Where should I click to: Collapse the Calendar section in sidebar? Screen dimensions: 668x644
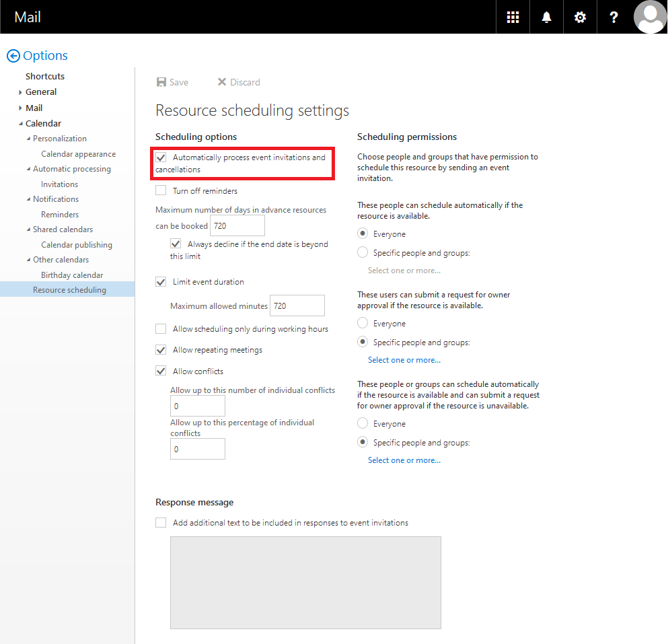pyautogui.click(x=21, y=124)
